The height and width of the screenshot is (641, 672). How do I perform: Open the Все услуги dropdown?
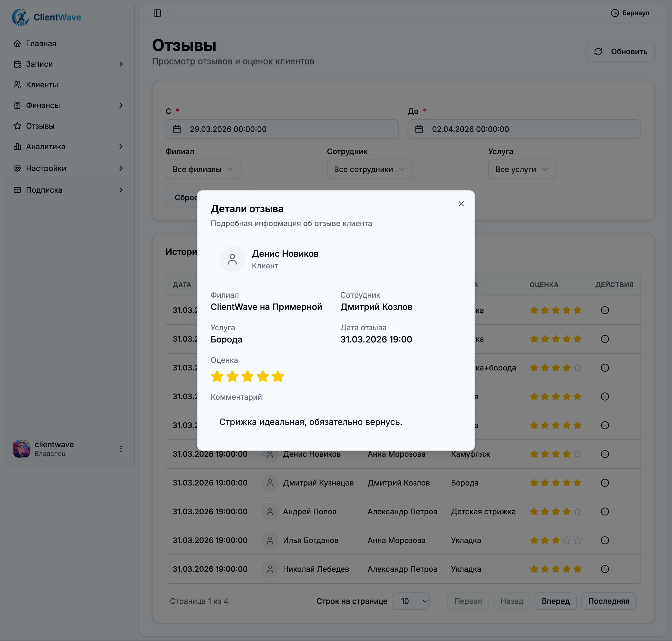coord(521,169)
